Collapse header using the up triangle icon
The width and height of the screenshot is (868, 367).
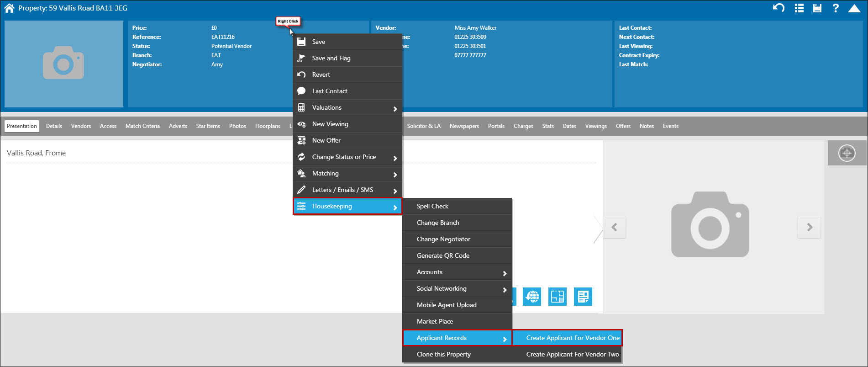854,8
